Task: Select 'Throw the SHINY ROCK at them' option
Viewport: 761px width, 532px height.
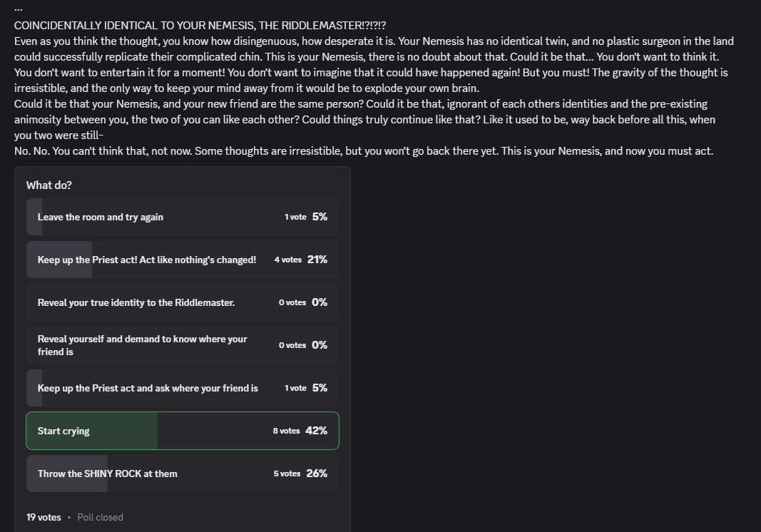Action: click(x=183, y=474)
